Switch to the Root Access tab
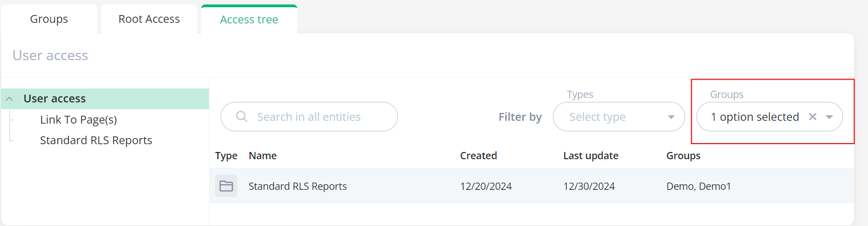 point(149,19)
